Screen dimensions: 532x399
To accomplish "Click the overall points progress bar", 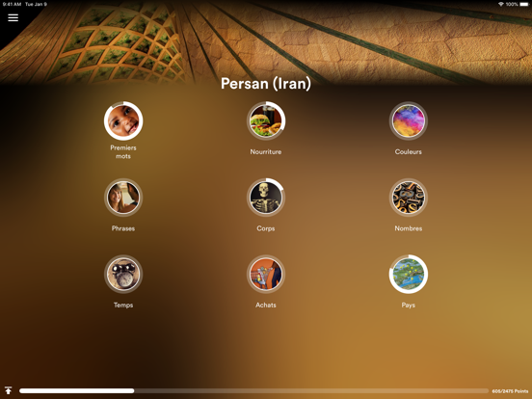I will coord(253,391).
